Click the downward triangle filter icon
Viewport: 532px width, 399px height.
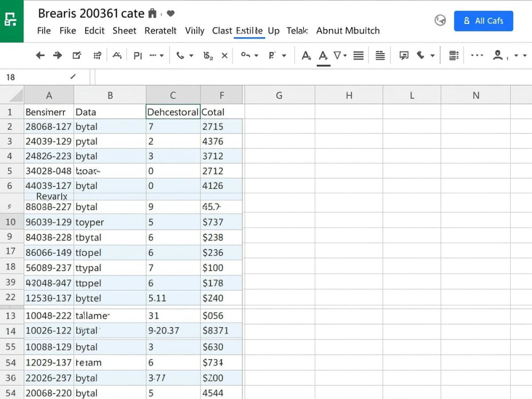coord(337,55)
